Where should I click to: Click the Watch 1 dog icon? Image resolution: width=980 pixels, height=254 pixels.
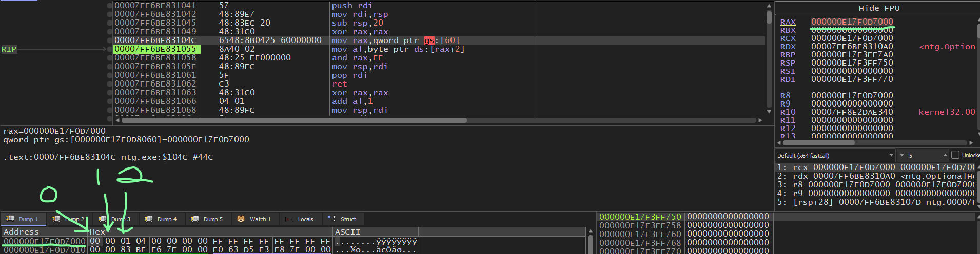241,219
